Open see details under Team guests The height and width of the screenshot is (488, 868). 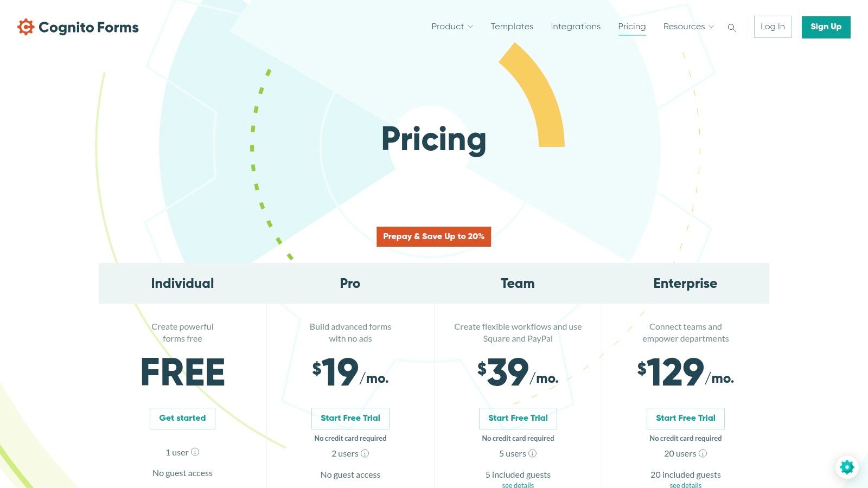pos(518,485)
